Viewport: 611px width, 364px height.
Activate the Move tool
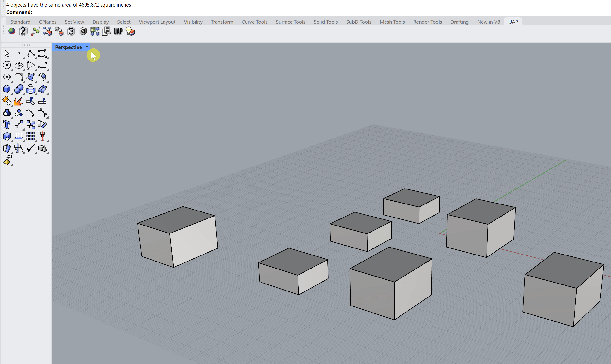pyautogui.click(x=19, y=125)
